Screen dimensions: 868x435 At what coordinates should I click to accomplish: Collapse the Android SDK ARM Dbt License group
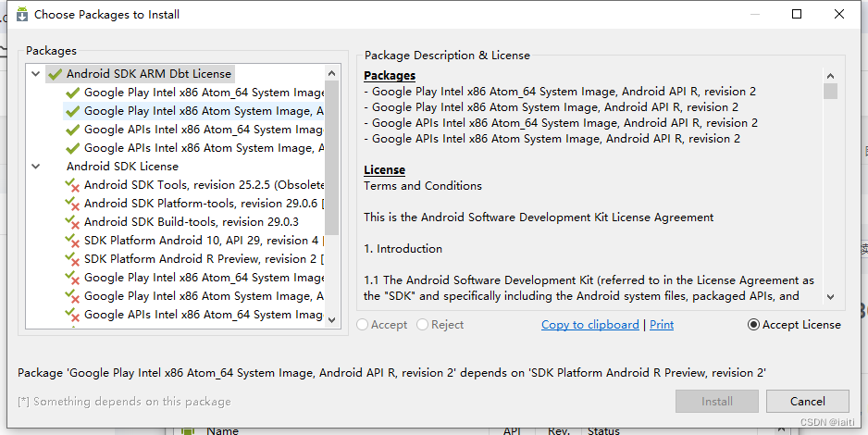tap(36, 74)
